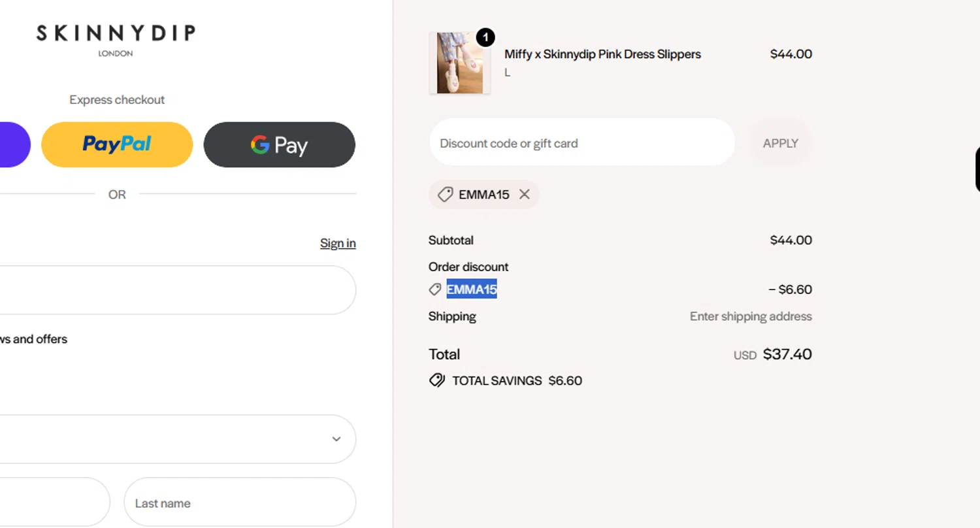Remove the EMMA15 discount code
The height and width of the screenshot is (528, 980).
point(524,194)
